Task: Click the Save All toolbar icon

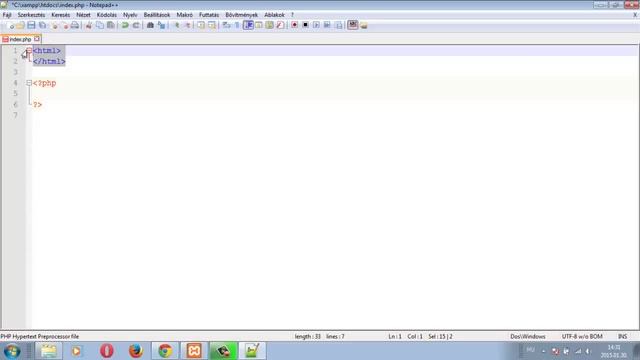Action: click(x=42, y=25)
